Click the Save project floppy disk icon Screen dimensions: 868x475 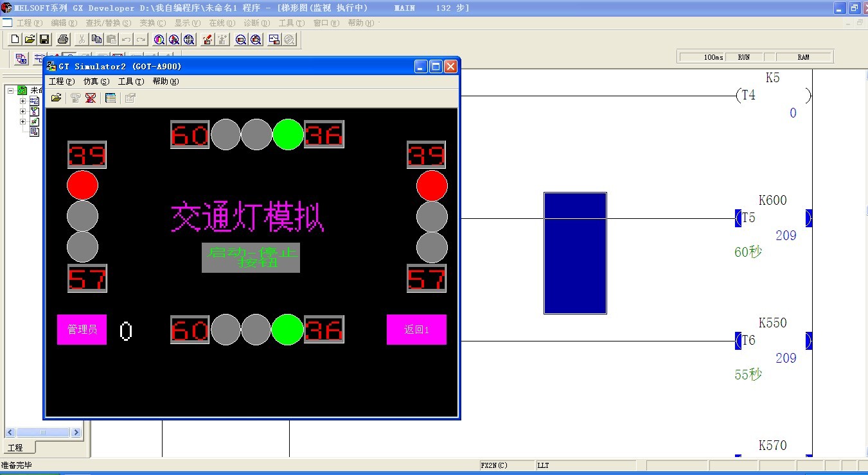[44, 39]
